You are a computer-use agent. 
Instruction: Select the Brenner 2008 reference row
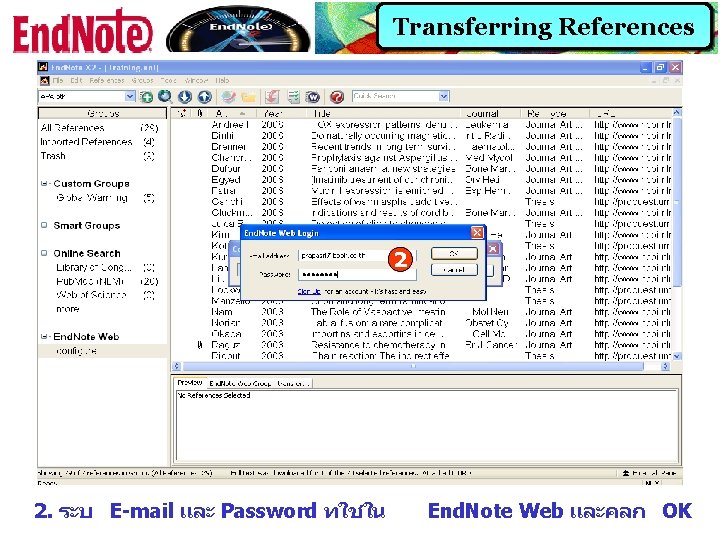(422, 146)
